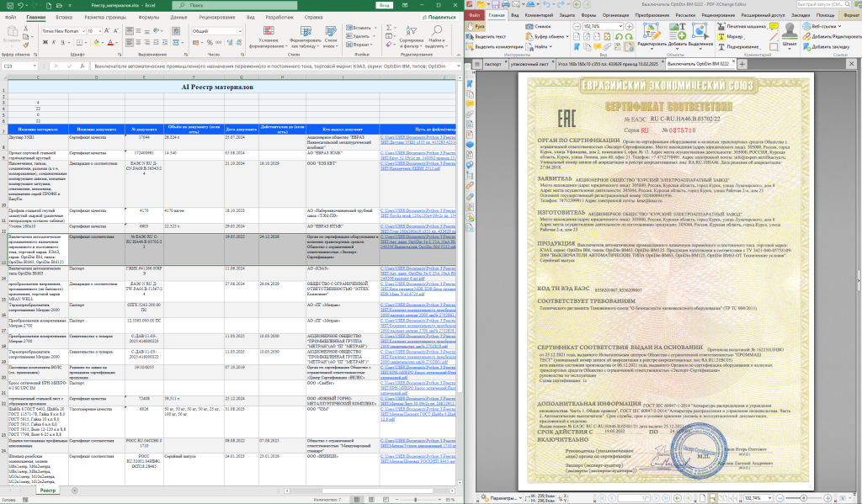
Task: Select the Маркер highlighter tool
Action: tap(731, 36)
